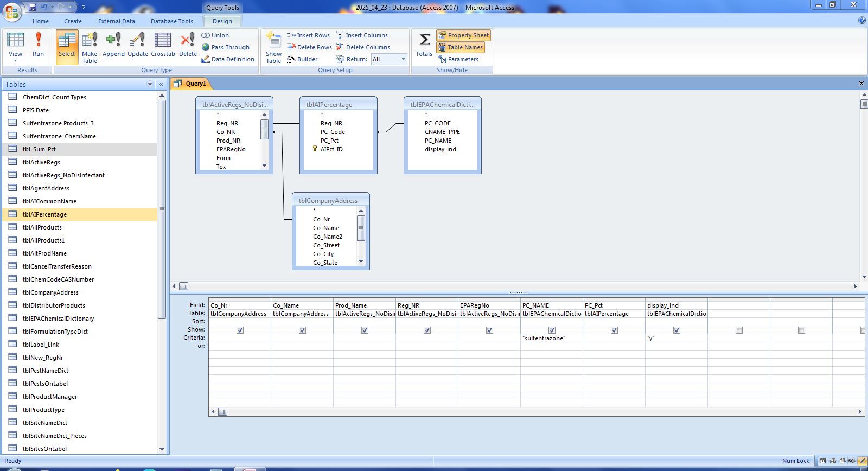The image size is (868, 471).
Task: Open Microsoft Access Help icon
Action: (862, 21)
